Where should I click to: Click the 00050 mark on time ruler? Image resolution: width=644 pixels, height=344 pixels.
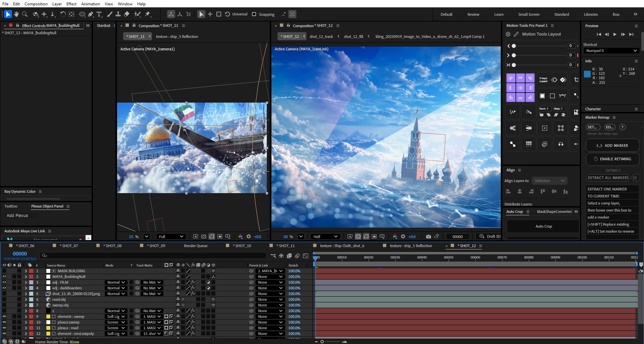[449, 257]
